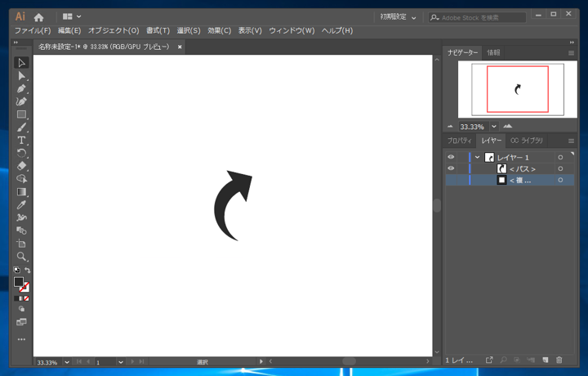Screen dimensions: 588x376
Task: Open the 編集(E) menu
Action: pyautogui.click(x=69, y=31)
